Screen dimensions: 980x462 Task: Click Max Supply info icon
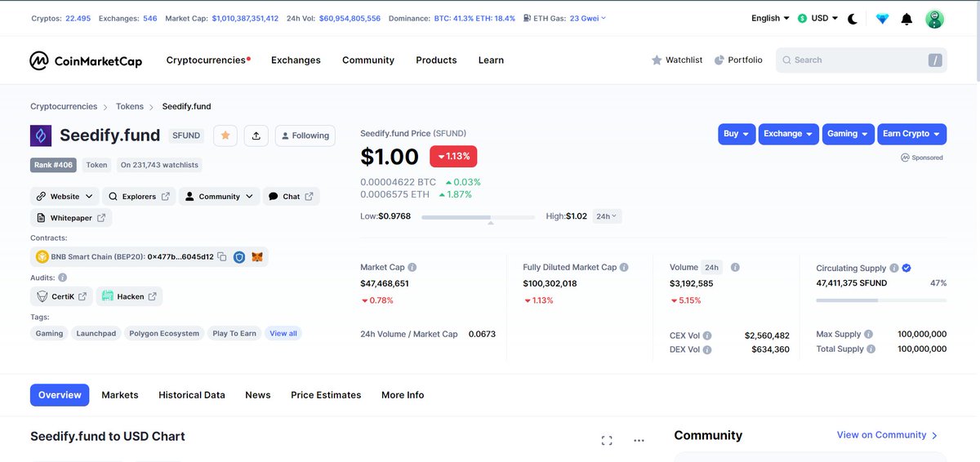click(869, 334)
